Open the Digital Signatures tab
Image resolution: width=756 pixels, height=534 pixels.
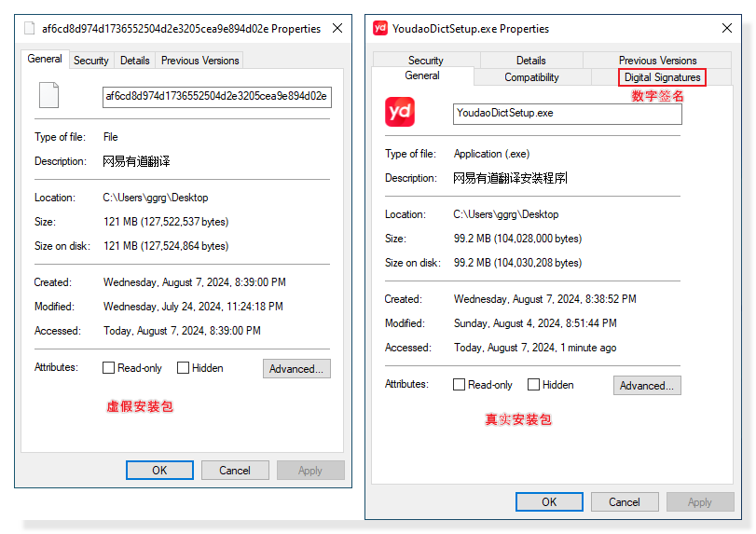[x=662, y=77]
